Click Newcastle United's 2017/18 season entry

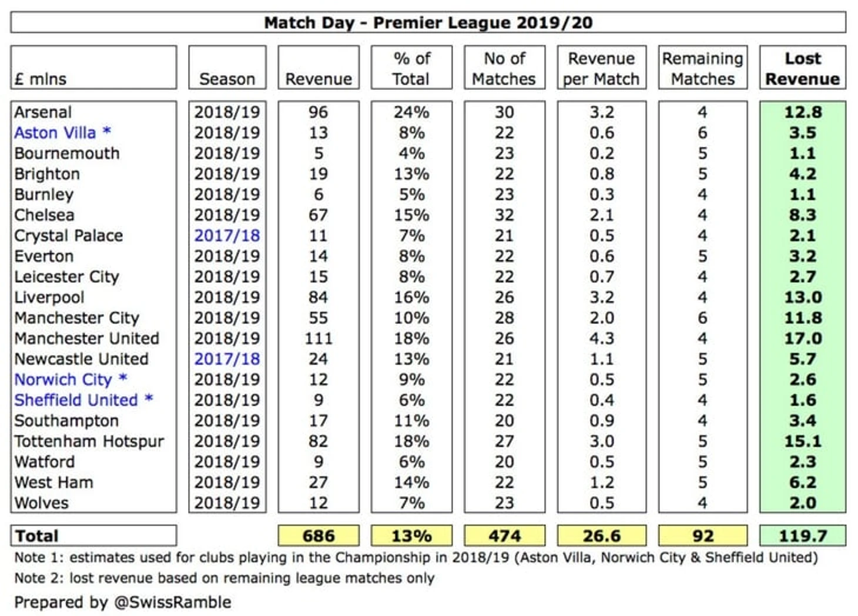[227, 359]
